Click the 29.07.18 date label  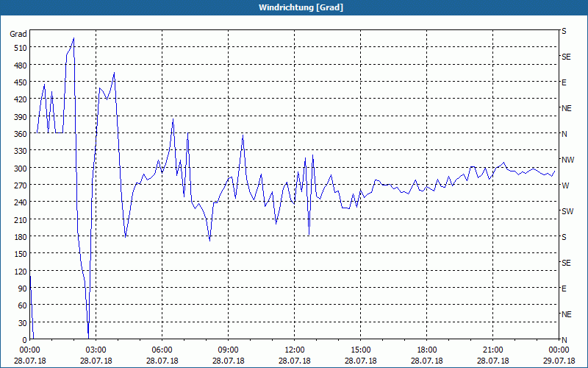coord(559,361)
